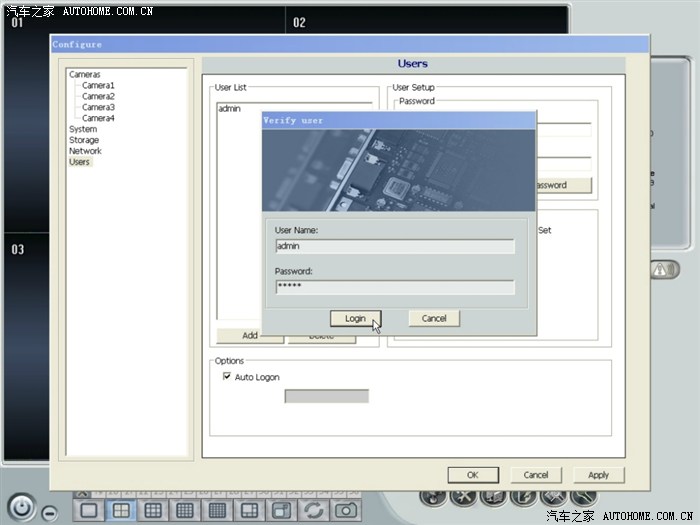Click the Password field in Verify user
The height and width of the screenshot is (525, 700).
pos(395,287)
